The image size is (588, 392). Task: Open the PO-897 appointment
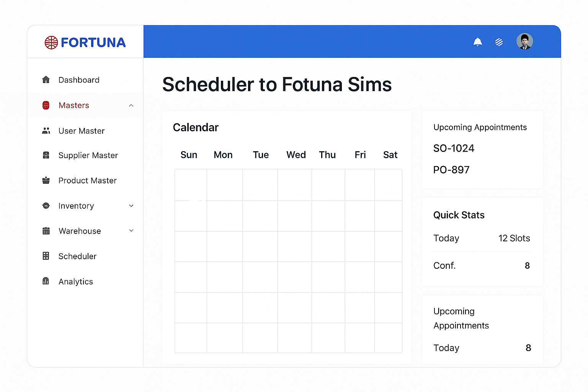click(451, 170)
